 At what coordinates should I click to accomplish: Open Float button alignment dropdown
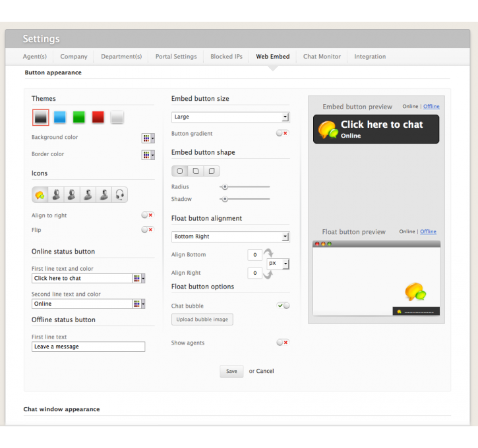coord(231,237)
